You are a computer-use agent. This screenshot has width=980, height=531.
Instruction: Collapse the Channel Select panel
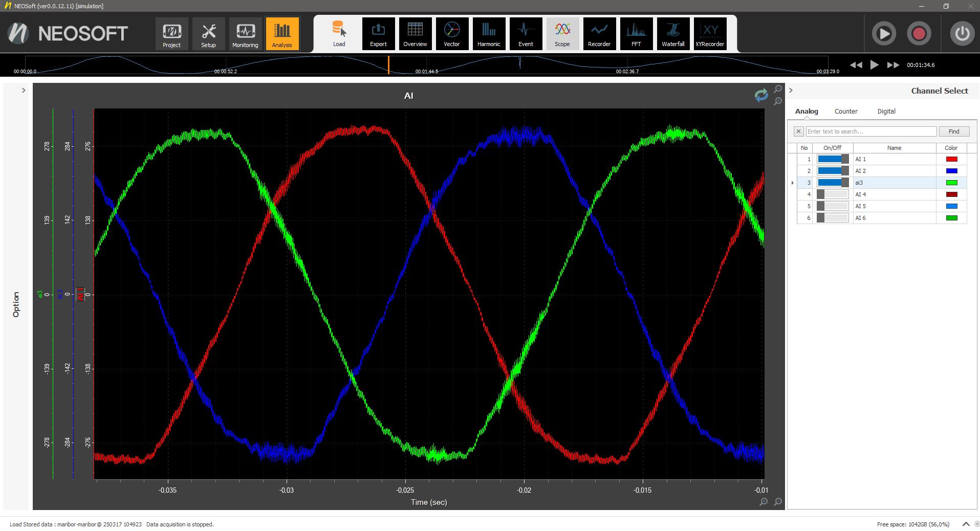point(791,91)
